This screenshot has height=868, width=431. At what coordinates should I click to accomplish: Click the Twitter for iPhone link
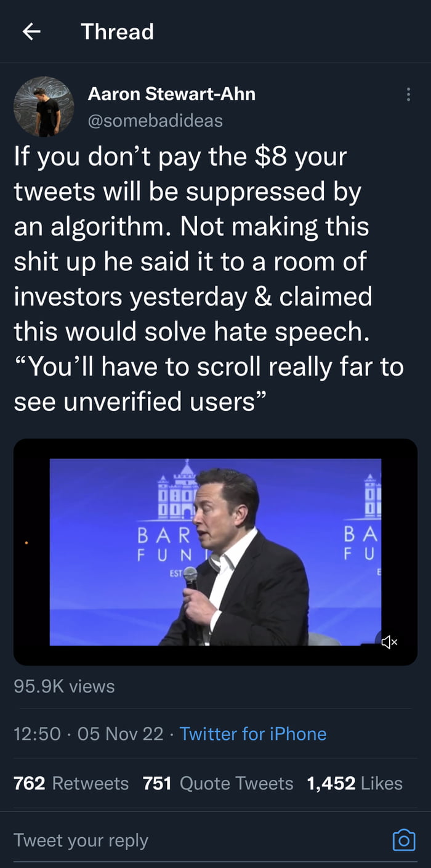pyautogui.click(x=253, y=734)
